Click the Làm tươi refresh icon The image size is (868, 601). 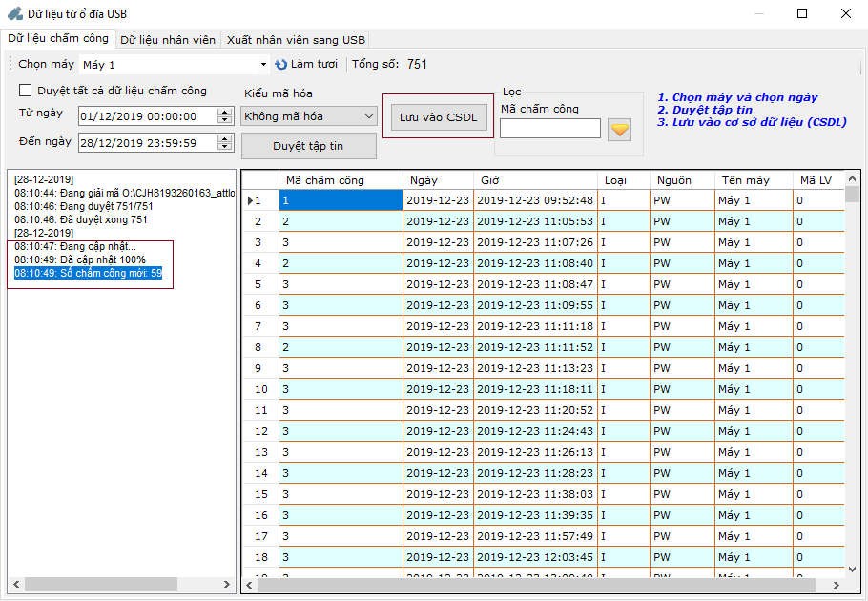(281, 65)
